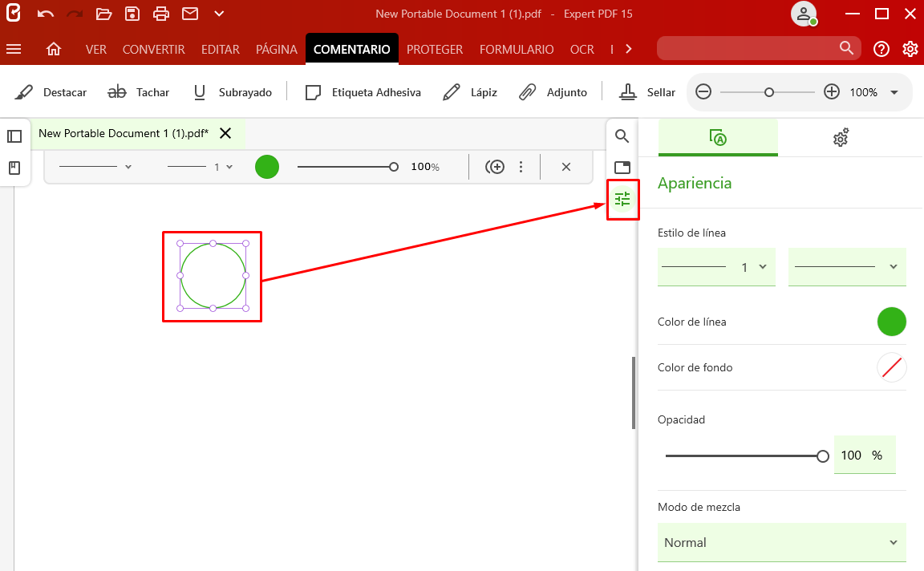Zoom in with the plus circle
This screenshot has height=571, width=924.
[x=832, y=92]
